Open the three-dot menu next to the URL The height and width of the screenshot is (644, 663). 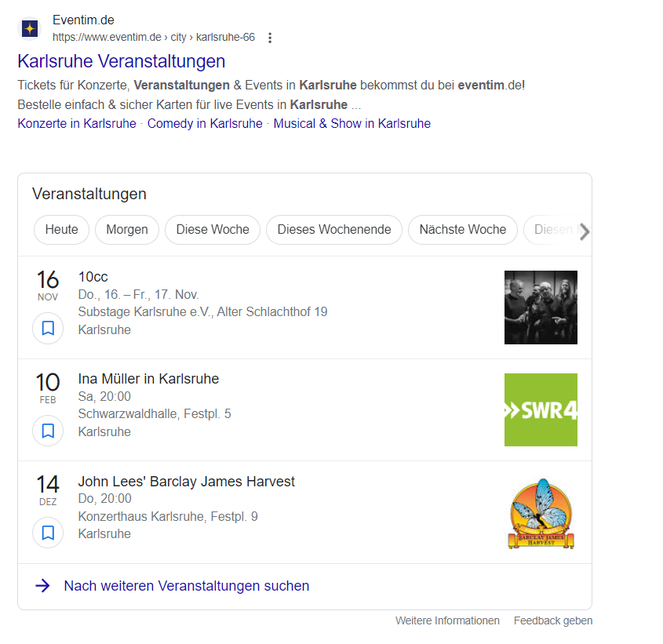pyautogui.click(x=269, y=37)
